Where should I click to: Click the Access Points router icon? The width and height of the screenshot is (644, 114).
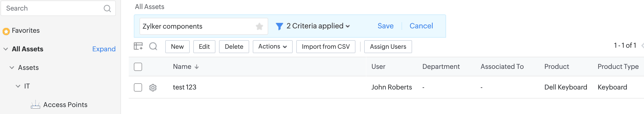(x=36, y=105)
